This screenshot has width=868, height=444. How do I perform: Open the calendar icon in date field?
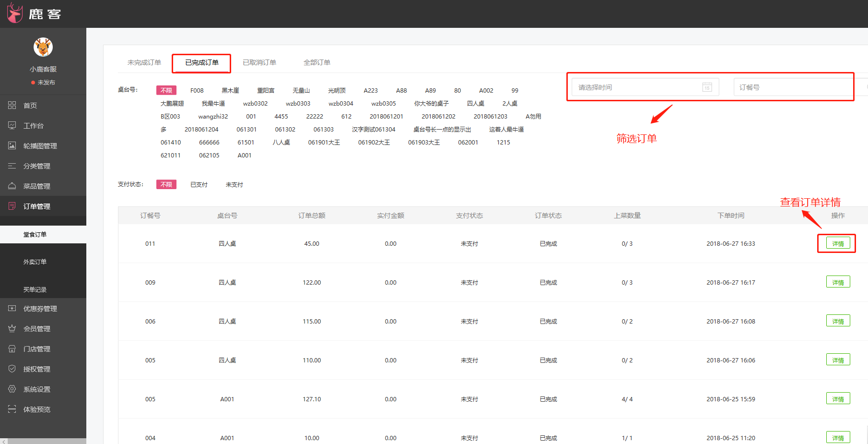[x=707, y=87]
